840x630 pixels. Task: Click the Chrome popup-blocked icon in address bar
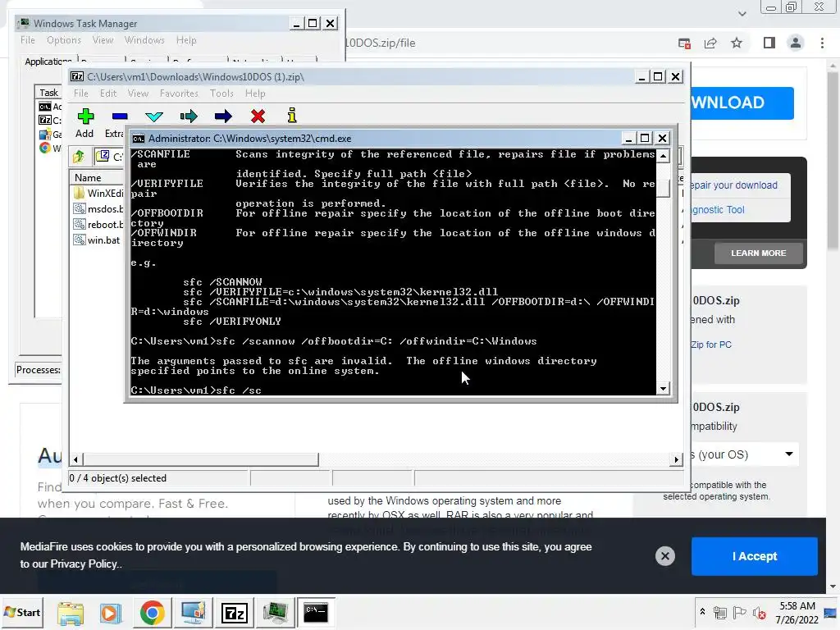pyautogui.click(x=684, y=43)
